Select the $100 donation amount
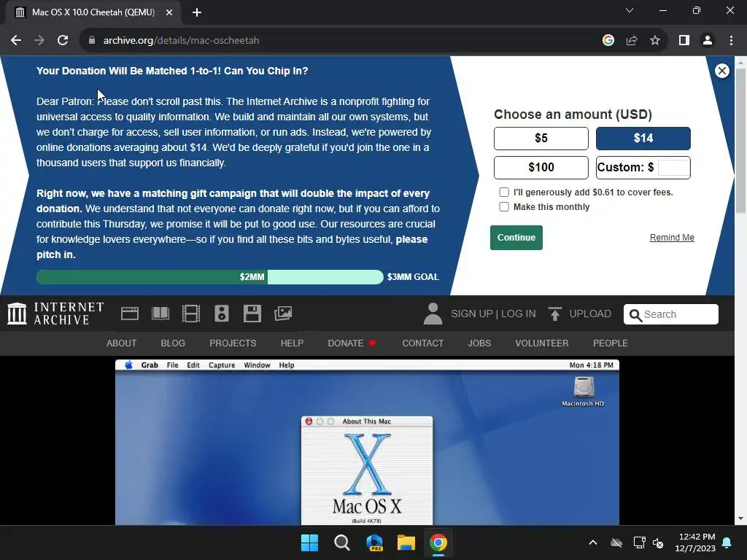The image size is (747, 560). (541, 168)
